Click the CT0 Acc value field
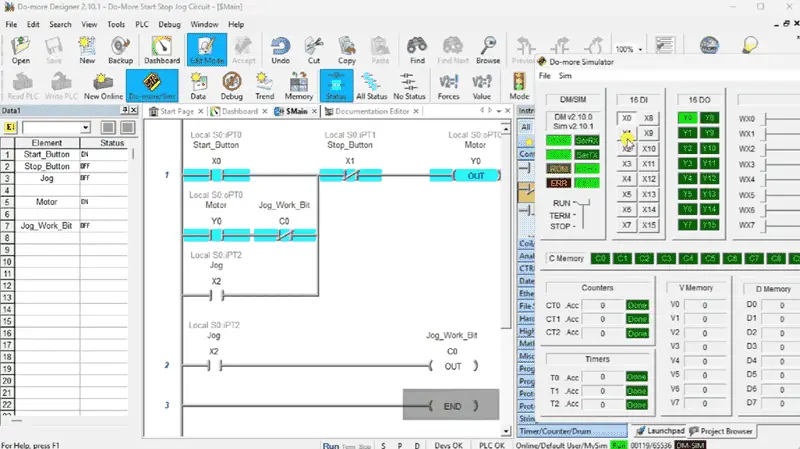Viewport: 800px width, 449px height. (603, 305)
